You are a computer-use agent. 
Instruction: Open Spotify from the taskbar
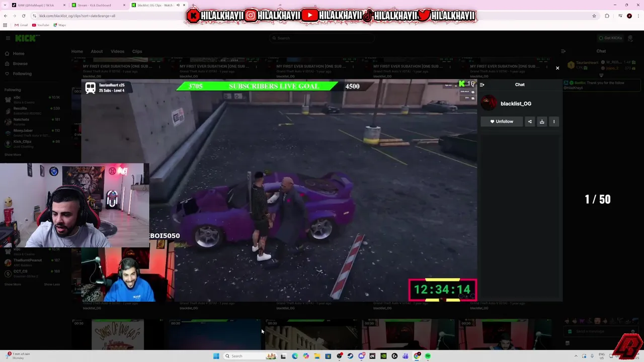pos(428,356)
